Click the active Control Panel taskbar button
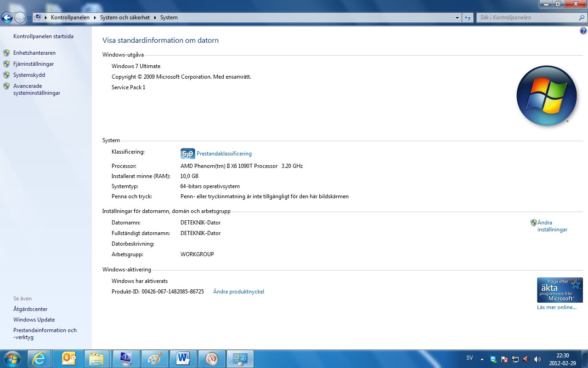 (240, 359)
